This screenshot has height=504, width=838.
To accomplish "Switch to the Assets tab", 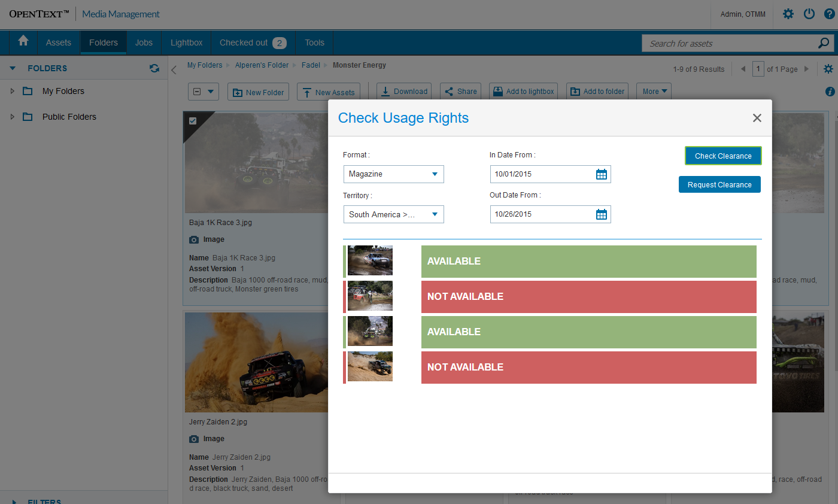I will pos(59,42).
